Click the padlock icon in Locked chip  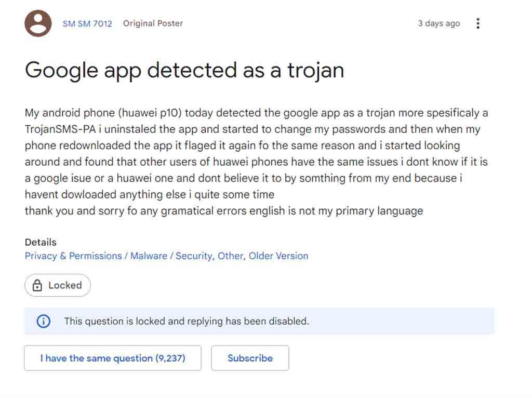point(37,285)
